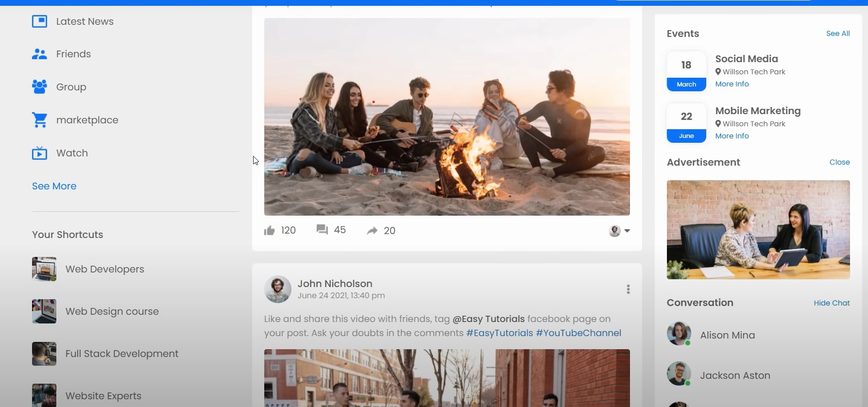This screenshot has width=868, height=407.
Task: Open More Info for Social Media event
Action: click(732, 84)
